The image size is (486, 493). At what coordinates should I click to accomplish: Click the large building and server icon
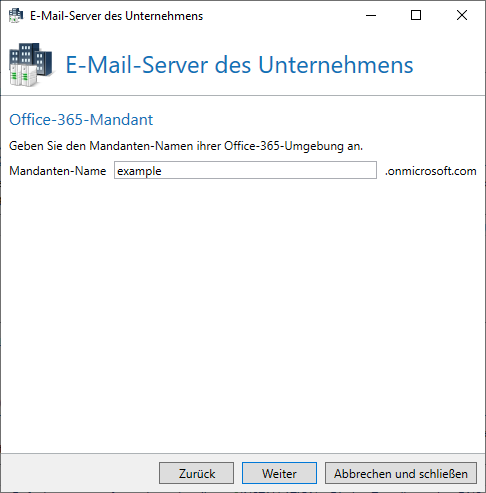[x=31, y=65]
